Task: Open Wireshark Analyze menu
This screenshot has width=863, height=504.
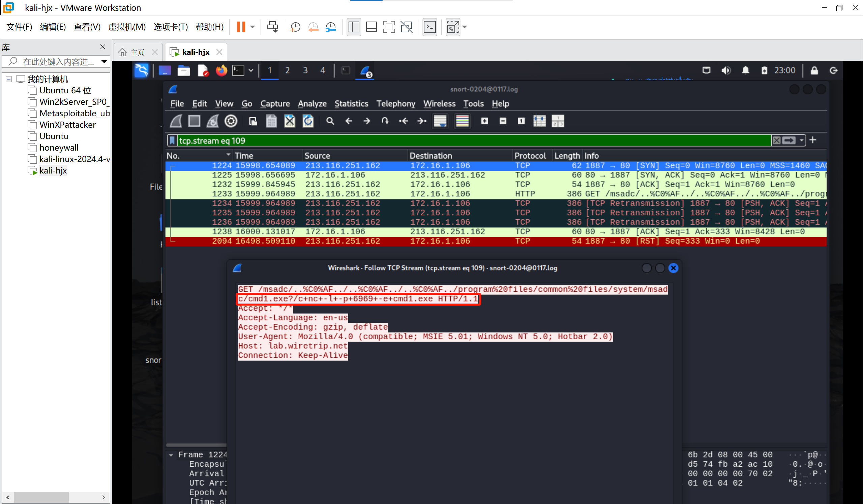Action: (312, 104)
